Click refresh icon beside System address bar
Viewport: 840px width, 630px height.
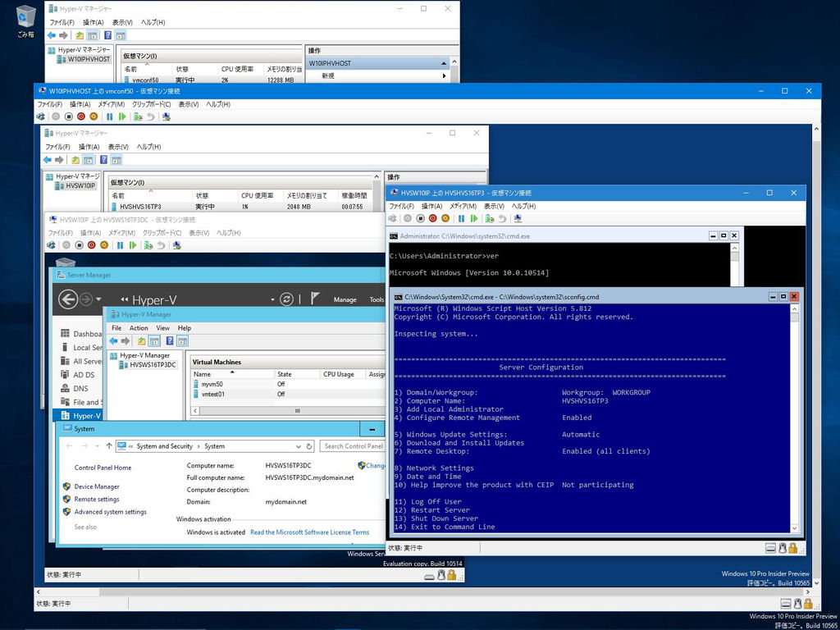click(x=309, y=446)
